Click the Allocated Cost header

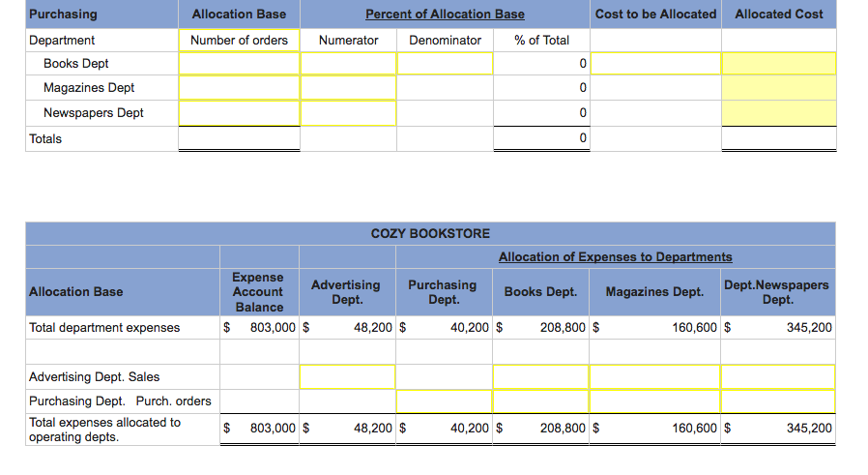[x=779, y=15]
